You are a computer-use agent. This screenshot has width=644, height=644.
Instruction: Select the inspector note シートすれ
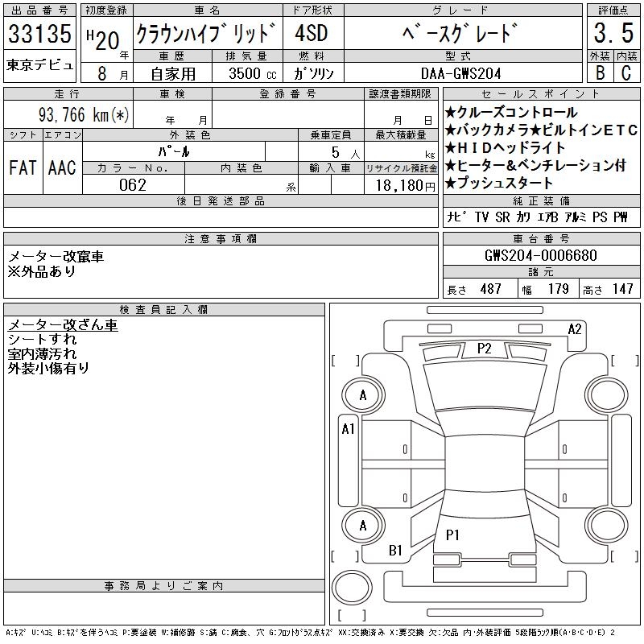click(43, 340)
